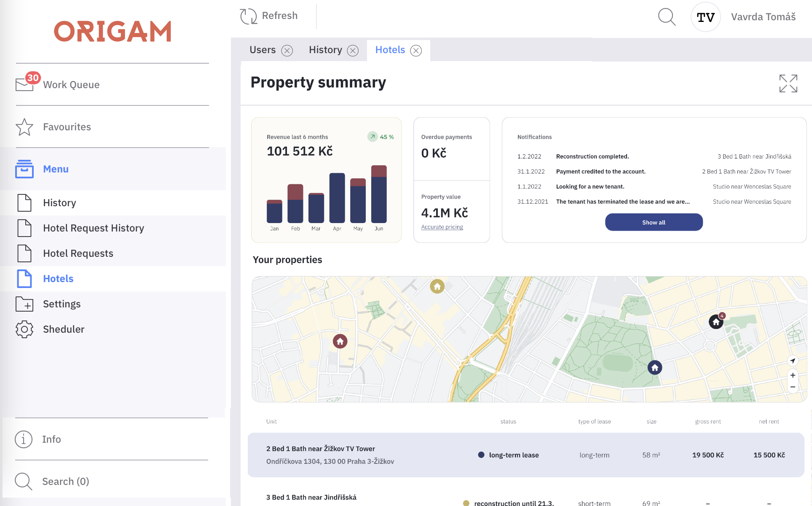Open Hotel Request History menu item
Screen dimensions: 812x506
(x=93, y=228)
